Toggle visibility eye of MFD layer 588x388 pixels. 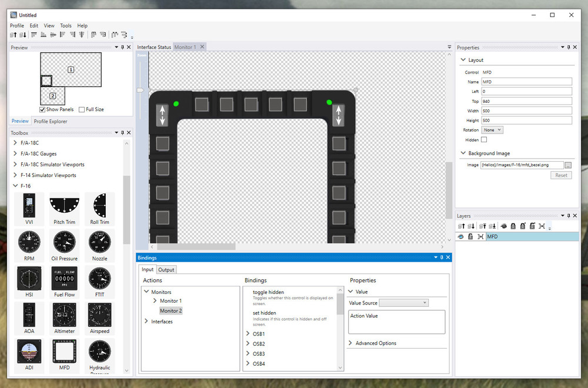(461, 236)
